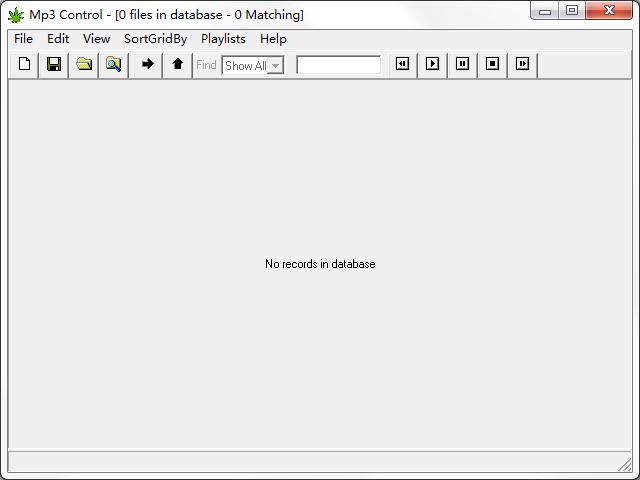The image size is (640, 480).
Task: Open the Playlists menu
Action: click(x=223, y=39)
